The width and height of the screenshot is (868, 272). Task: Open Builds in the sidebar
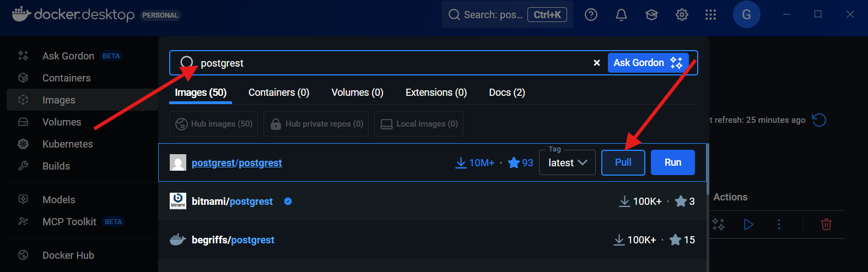56,166
